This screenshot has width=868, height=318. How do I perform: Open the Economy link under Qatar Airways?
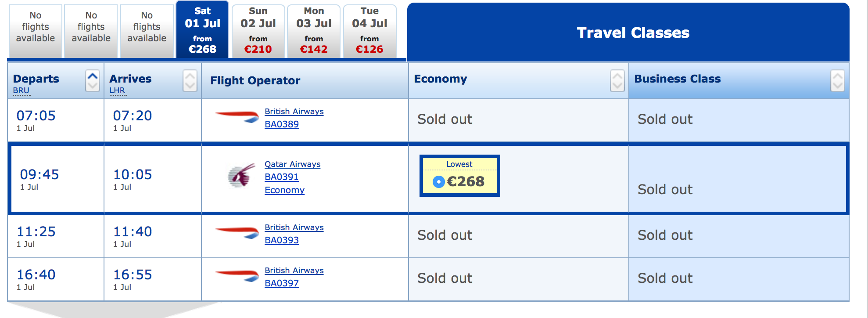(284, 190)
